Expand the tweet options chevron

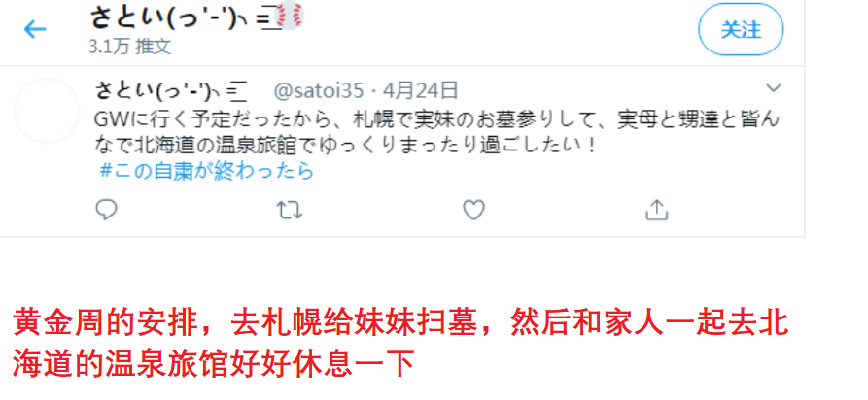point(773,88)
